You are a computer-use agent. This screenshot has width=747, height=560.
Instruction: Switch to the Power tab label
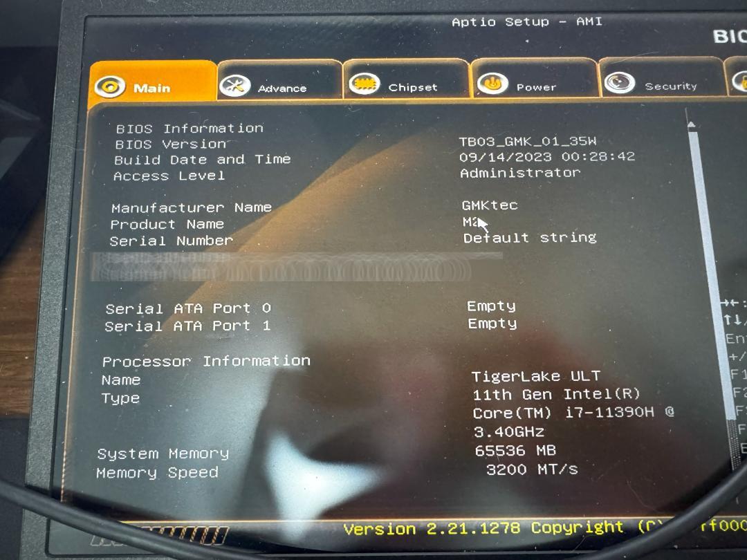coord(537,87)
